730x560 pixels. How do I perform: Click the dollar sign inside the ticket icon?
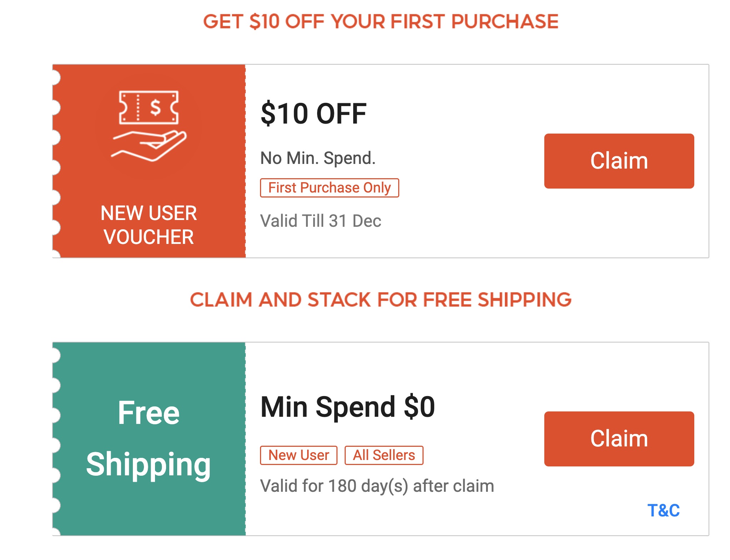[155, 107]
